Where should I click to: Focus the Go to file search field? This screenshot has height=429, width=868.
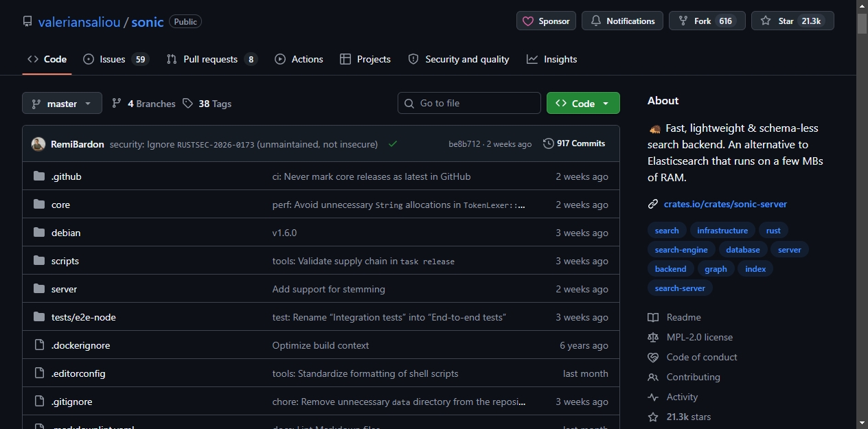[x=469, y=103]
